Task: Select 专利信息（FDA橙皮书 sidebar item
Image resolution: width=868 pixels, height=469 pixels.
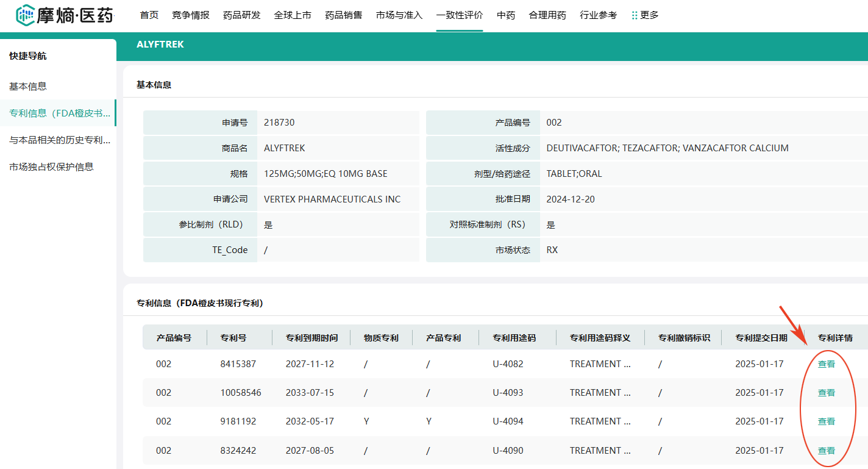Action: click(x=60, y=113)
